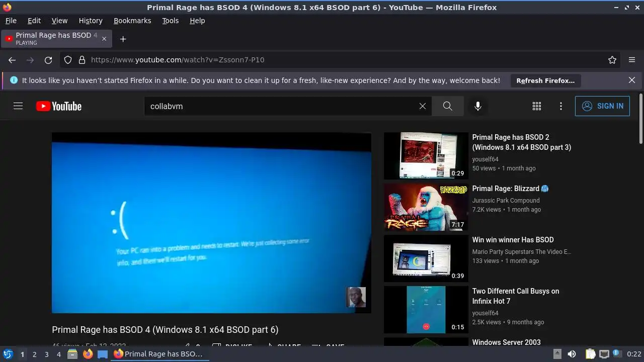Viewport: 644px width, 362px height.
Task: Close the Primal Rage tab
Action: point(104,39)
